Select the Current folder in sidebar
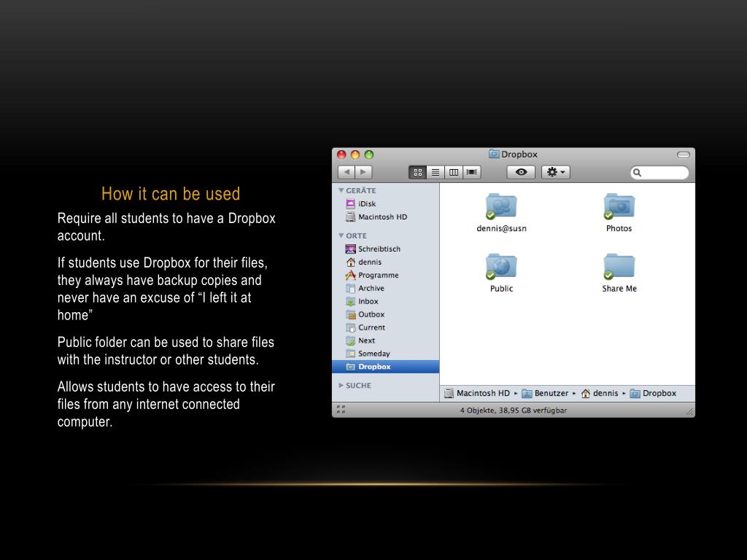The width and height of the screenshot is (747, 560). [385, 327]
